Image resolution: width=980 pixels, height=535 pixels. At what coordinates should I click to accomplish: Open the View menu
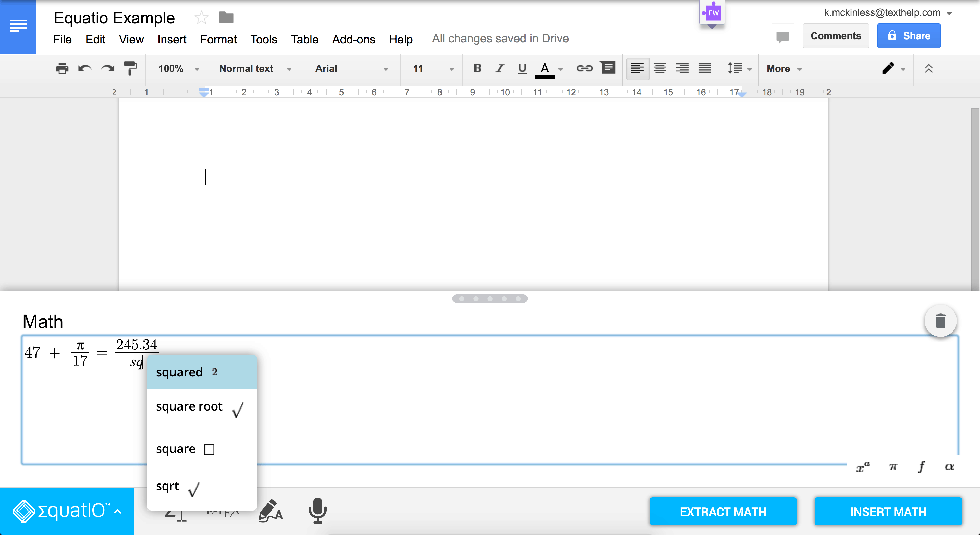131,40
